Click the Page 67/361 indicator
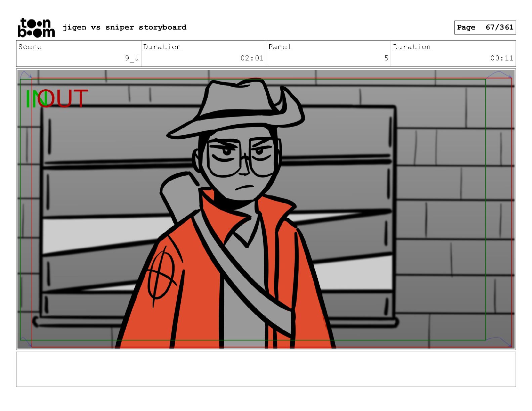This screenshot has width=532, height=411. pos(485,28)
